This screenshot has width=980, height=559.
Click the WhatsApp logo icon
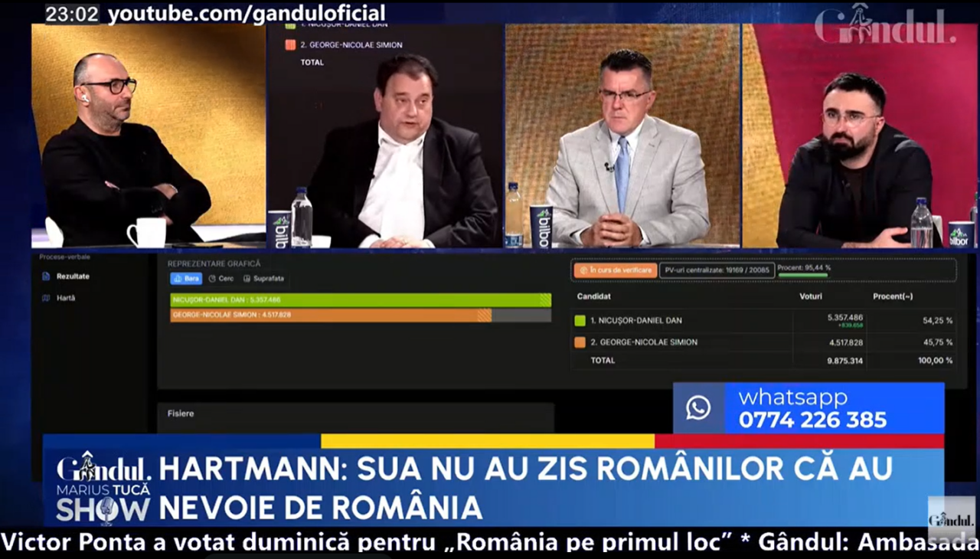[x=697, y=408]
